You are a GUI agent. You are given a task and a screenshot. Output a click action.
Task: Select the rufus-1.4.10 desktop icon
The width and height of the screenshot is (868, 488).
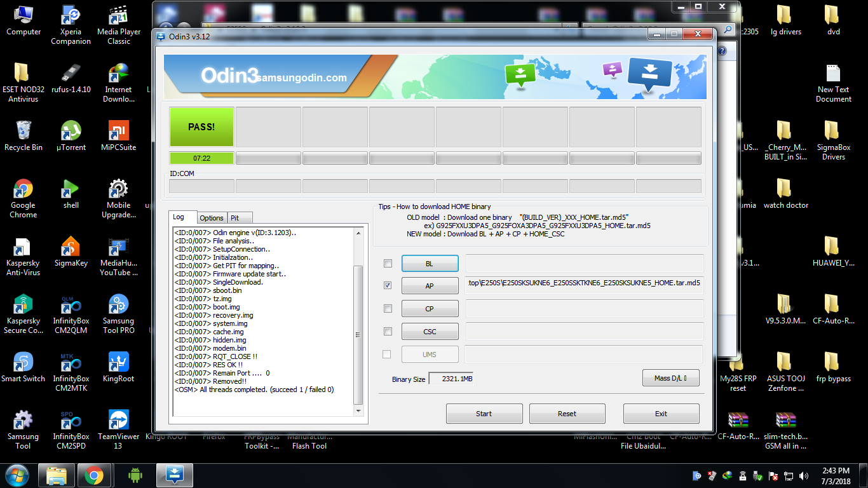point(71,79)
